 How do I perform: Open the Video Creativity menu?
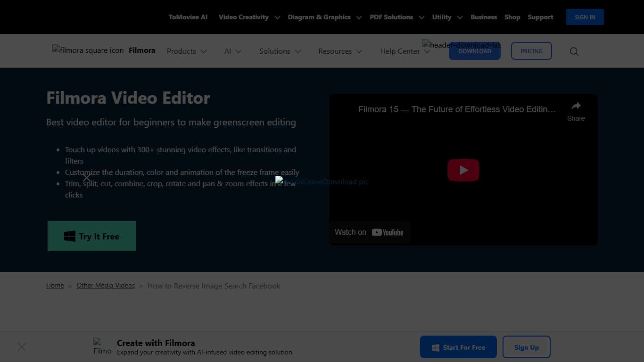(x=248, y=17)
